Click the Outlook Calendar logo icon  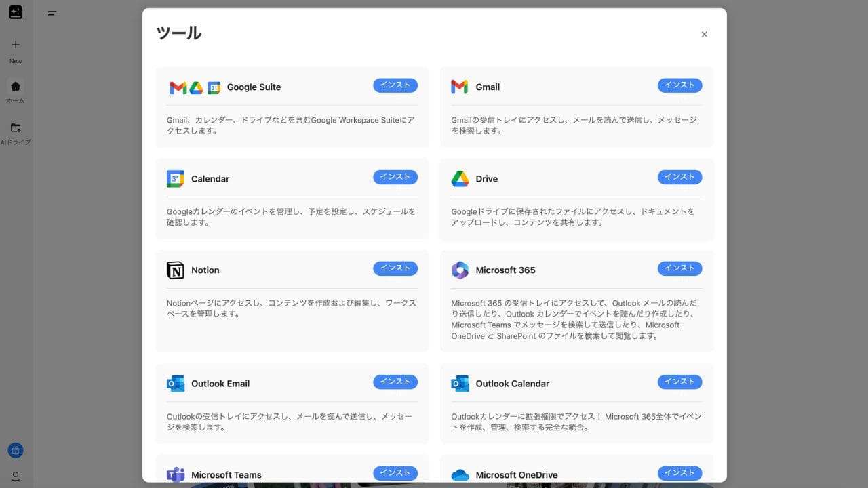tap(460, 384)
